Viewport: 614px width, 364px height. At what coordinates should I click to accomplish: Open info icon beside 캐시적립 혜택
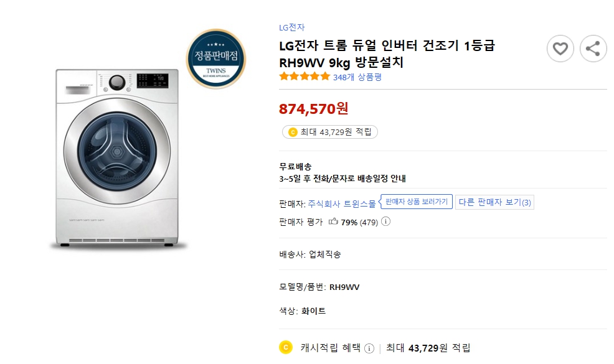click(x=369, y=348)
